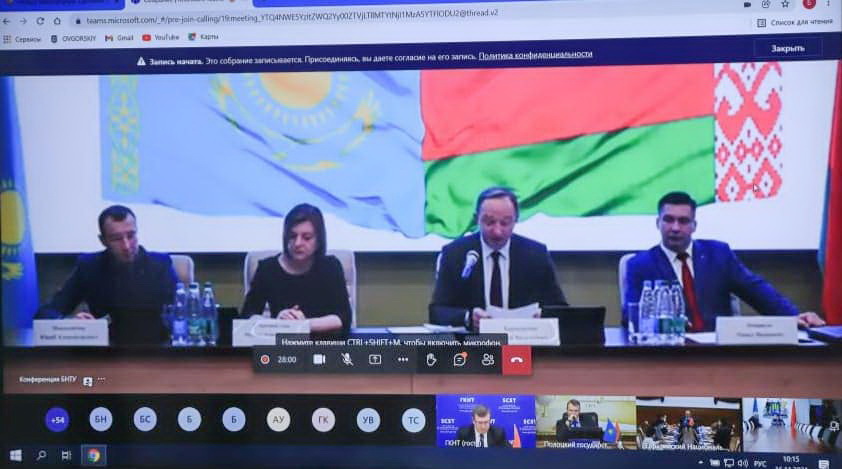Reload the Teams page
842x469 pixels.
click(40, 21)
